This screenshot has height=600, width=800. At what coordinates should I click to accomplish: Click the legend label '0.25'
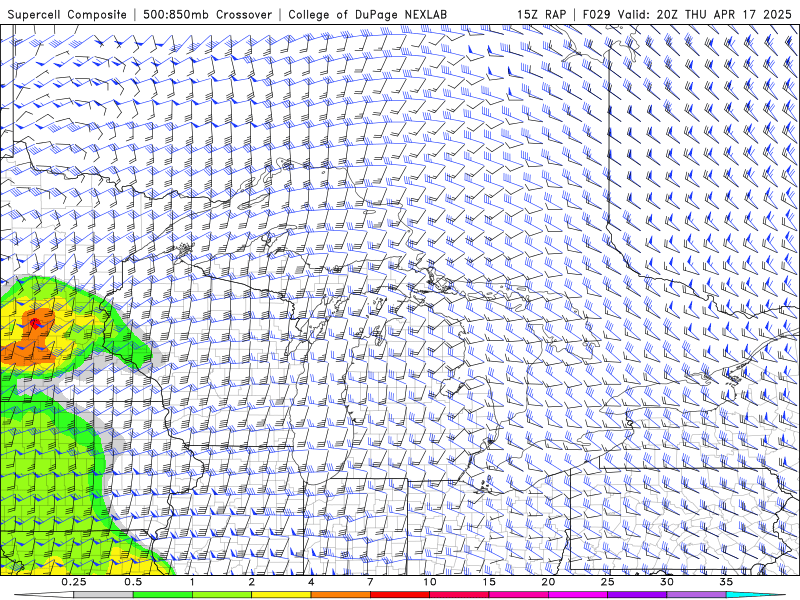tap(74, 582)
